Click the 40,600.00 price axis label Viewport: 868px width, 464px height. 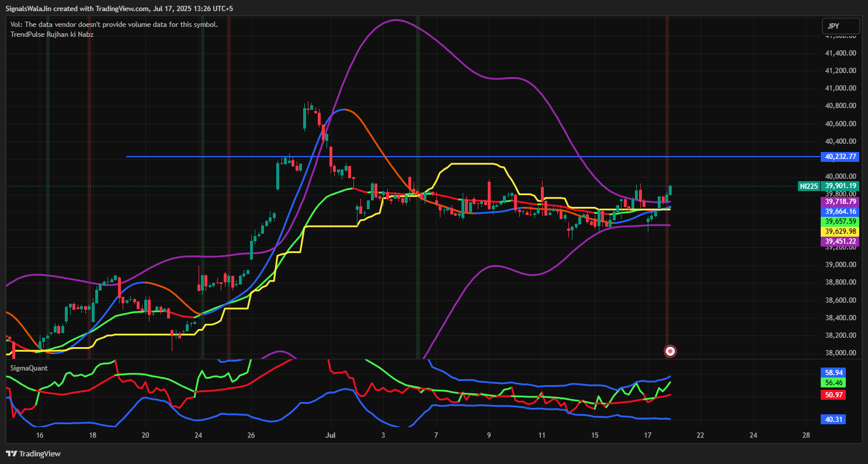pyautogui.click(x=841, y=123)
